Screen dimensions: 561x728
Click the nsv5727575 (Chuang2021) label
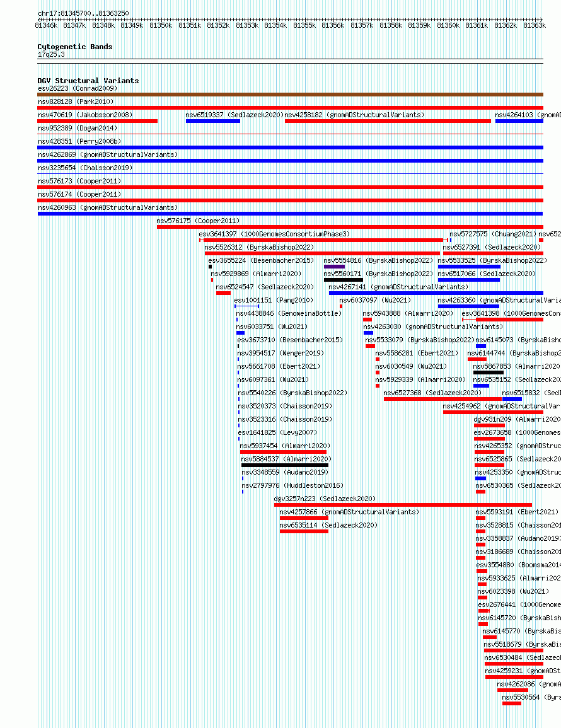(x=493, y=234)
